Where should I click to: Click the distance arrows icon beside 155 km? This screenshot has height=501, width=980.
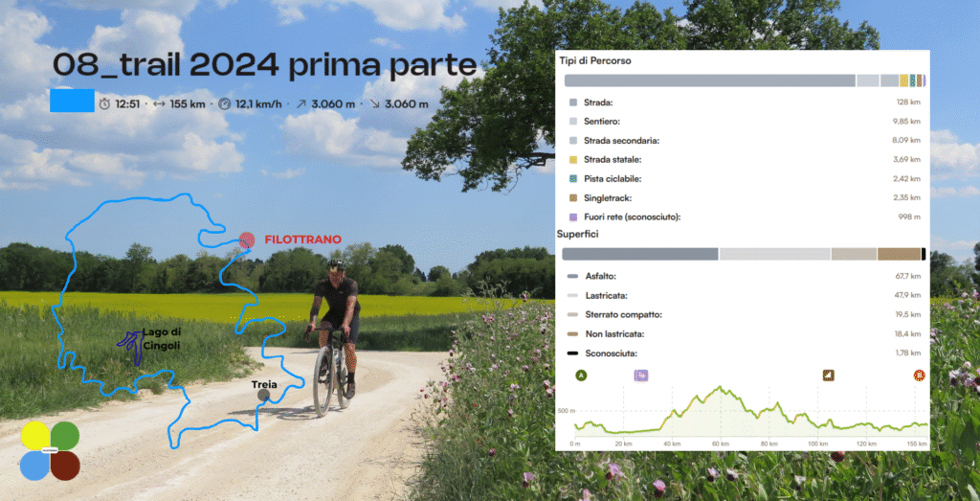tap(159, 103)
